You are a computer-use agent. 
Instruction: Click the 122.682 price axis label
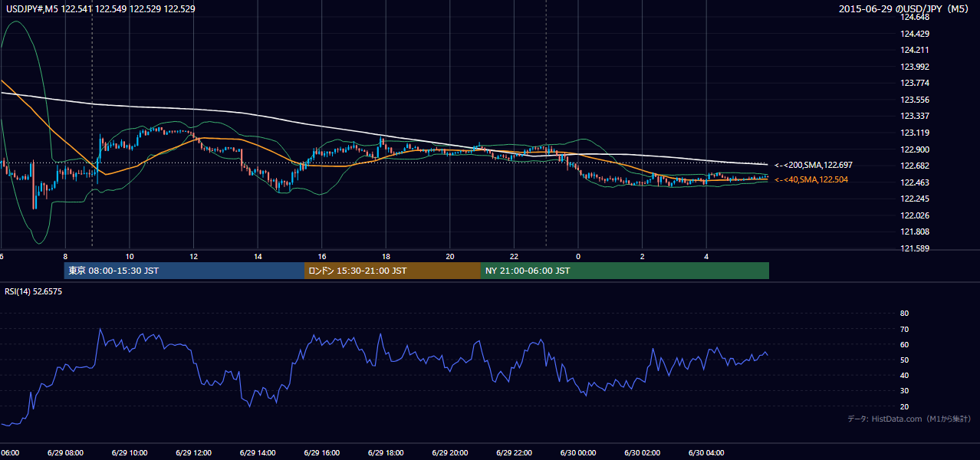[x=915, y=166]
